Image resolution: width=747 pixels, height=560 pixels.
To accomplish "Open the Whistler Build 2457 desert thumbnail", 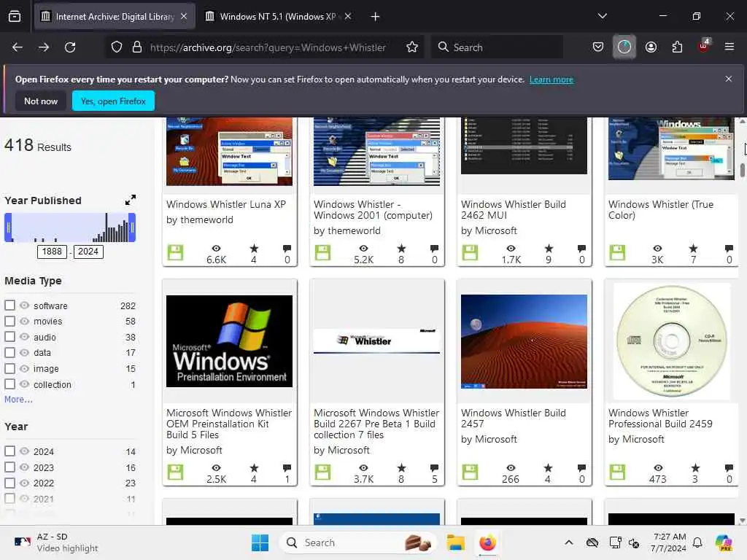I will [524, 341].
